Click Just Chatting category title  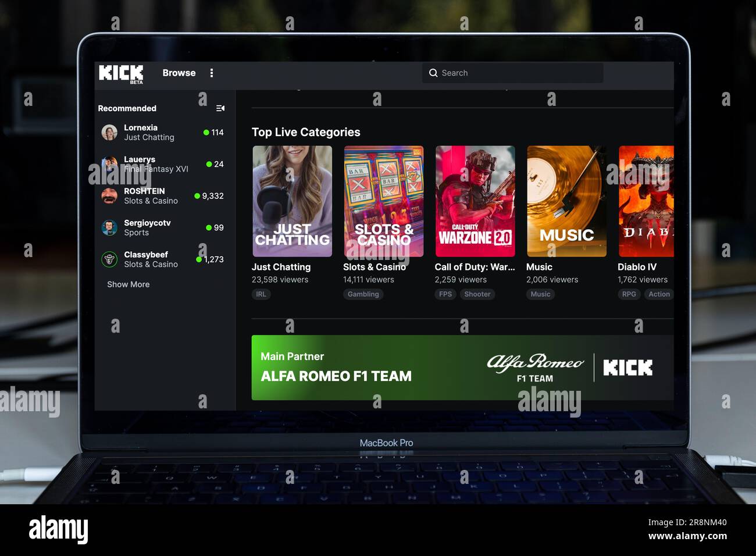[x=281, y=267]
